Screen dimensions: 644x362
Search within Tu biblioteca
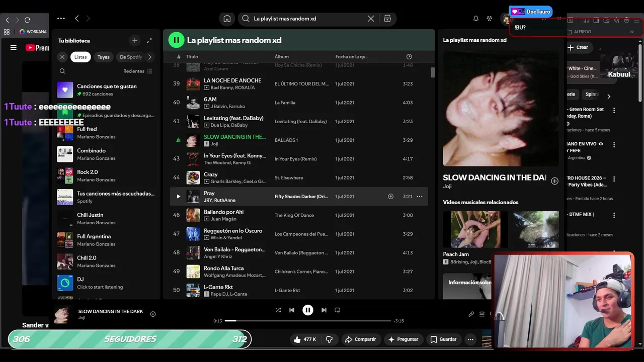coord(62,71)
